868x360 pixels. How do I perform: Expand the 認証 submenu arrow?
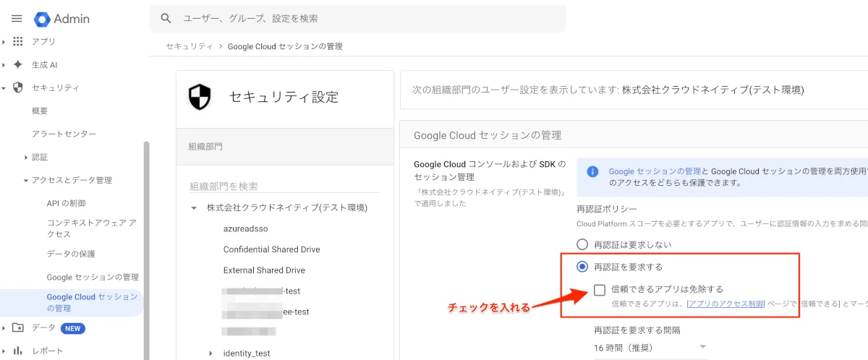[x=26, y=157]
